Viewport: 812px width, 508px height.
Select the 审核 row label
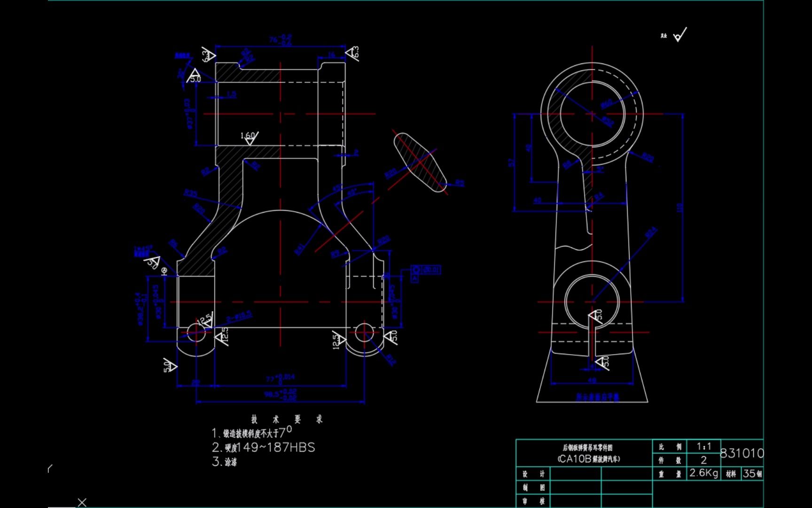tap(533, 501)
